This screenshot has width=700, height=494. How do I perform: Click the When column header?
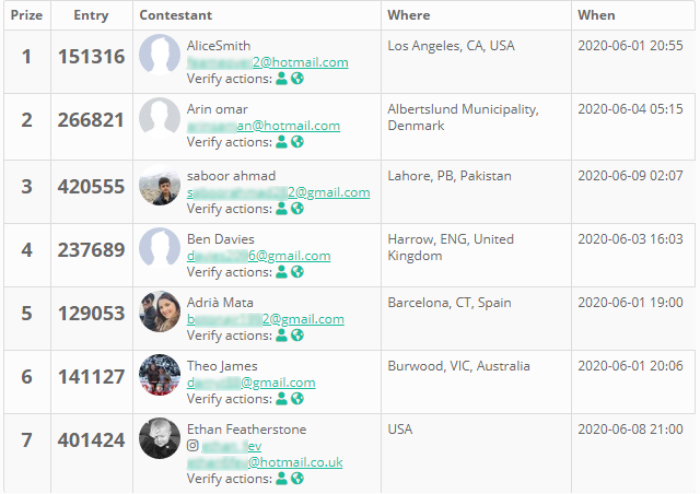(597, 15)
